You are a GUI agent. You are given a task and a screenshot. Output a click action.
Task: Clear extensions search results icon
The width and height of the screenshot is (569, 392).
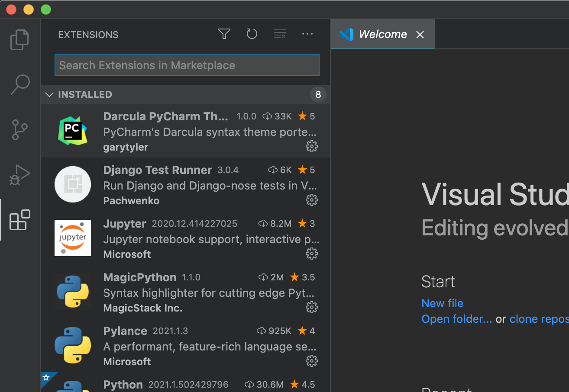(280, 34)
